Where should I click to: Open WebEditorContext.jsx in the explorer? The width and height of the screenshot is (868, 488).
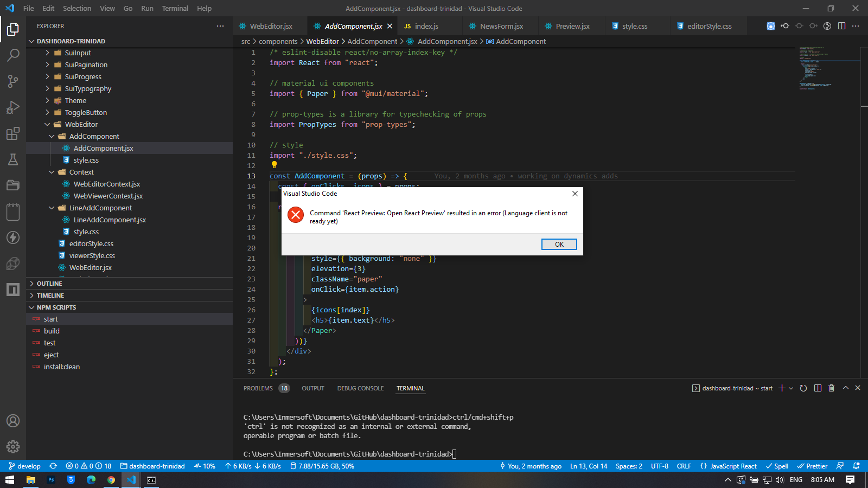pos(129,184)
